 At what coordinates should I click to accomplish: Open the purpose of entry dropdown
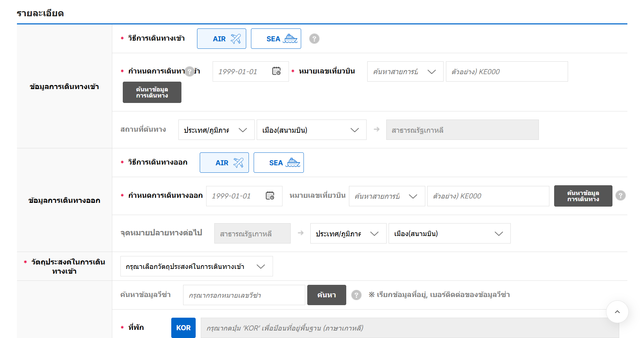(196, 267)
